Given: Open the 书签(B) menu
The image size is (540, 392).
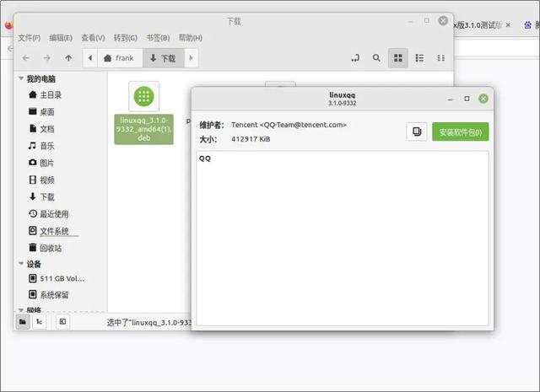Looking at the screenshot, I should (158, 38).
